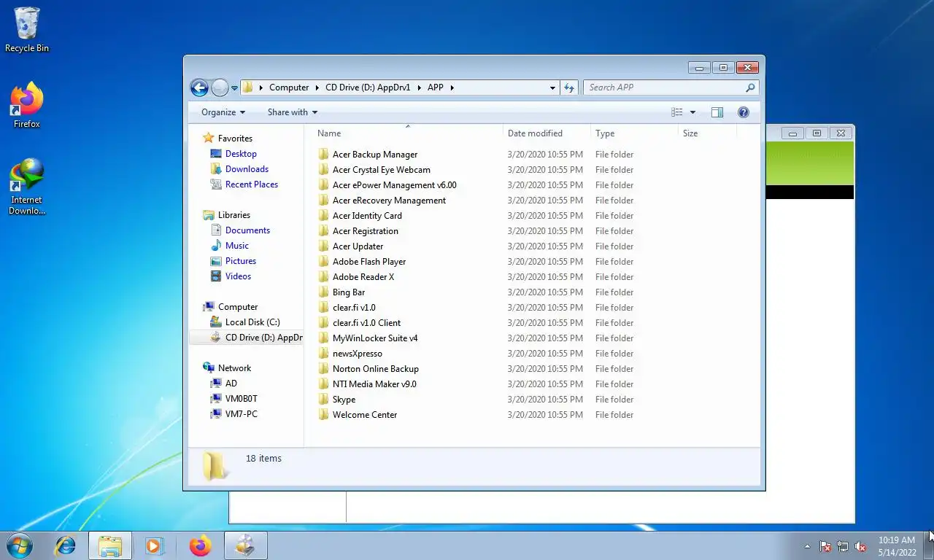Select Computer in the navigation pane
This screenshot has width=934, height=560.
coord(238,307)
